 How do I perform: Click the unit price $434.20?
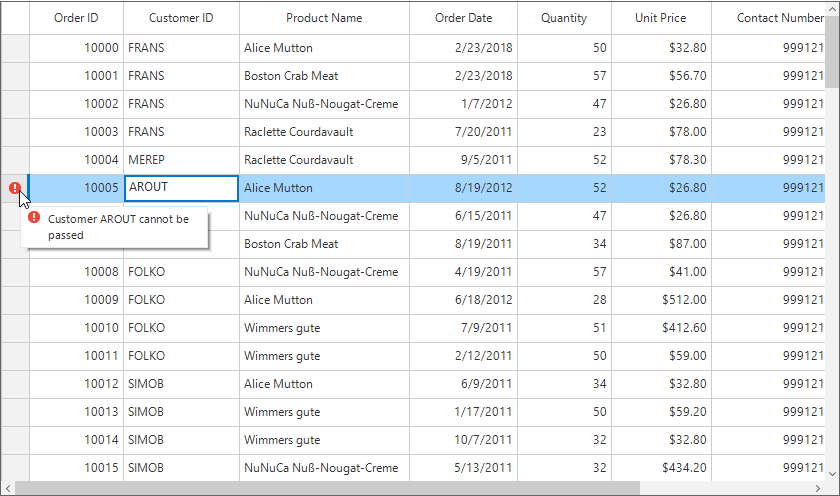click(x=662, y=468)
